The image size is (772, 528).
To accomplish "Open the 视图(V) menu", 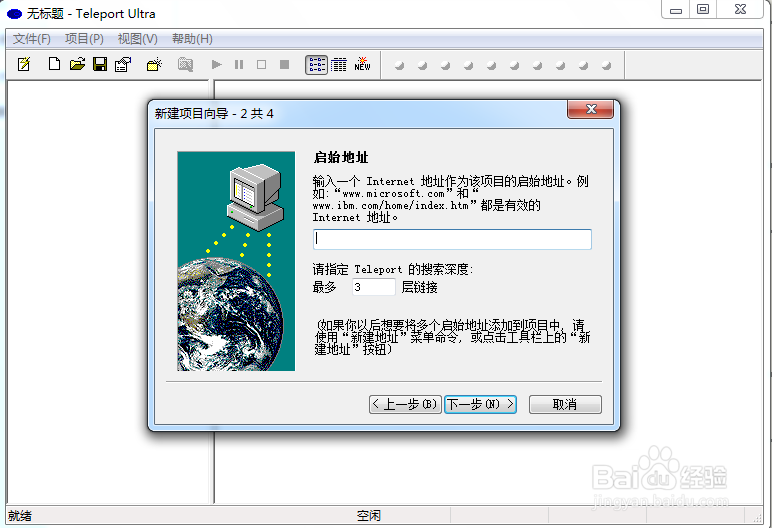I will click(137, 38).
